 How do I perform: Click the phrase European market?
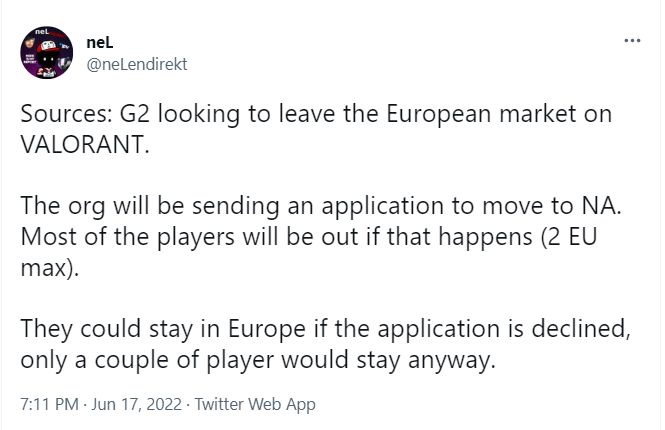[481, 114]
